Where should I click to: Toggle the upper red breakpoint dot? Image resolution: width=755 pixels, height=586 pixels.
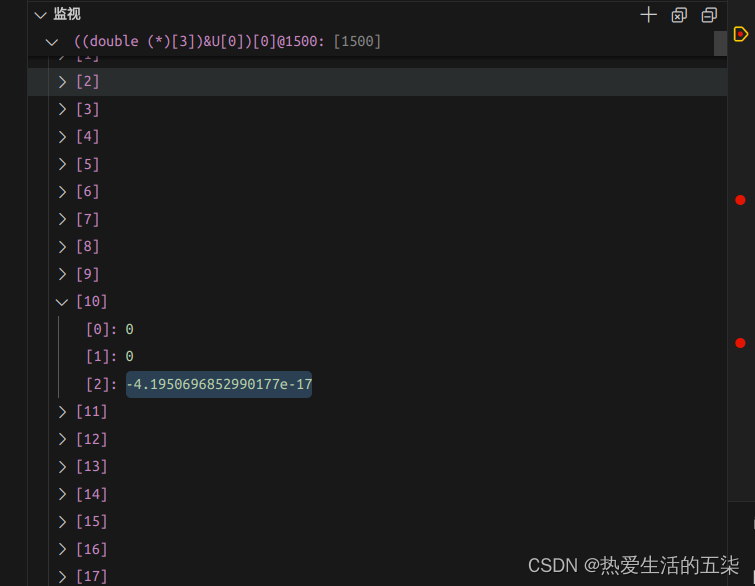741,200
